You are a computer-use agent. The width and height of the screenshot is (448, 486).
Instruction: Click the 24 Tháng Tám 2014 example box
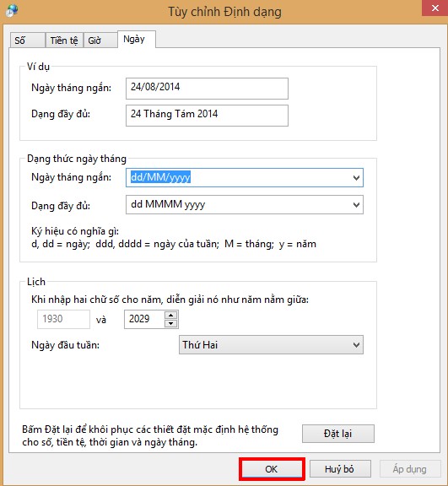207,116
